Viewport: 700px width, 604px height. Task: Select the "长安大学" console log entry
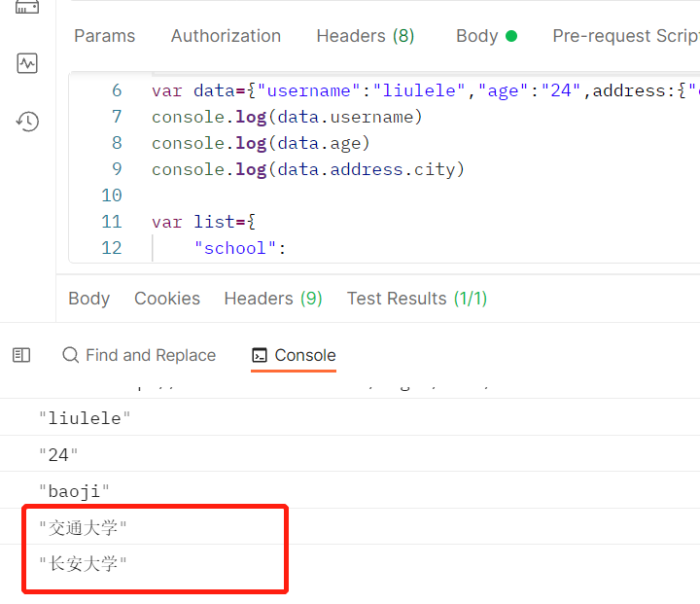pos(84,563)
